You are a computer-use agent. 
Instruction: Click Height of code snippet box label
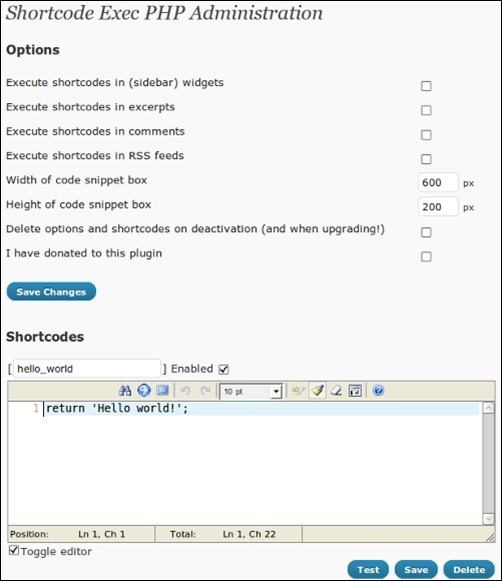[x=79, y=205]
